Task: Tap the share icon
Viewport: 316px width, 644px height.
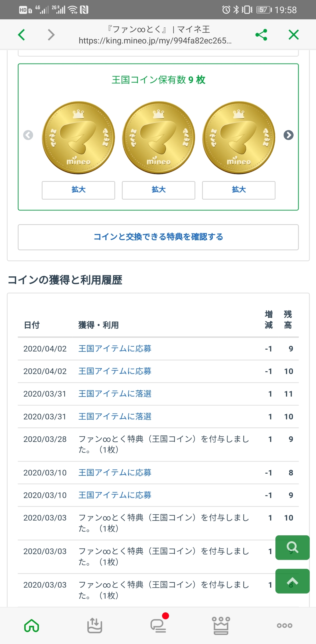Action: click(x=261, y=35)
